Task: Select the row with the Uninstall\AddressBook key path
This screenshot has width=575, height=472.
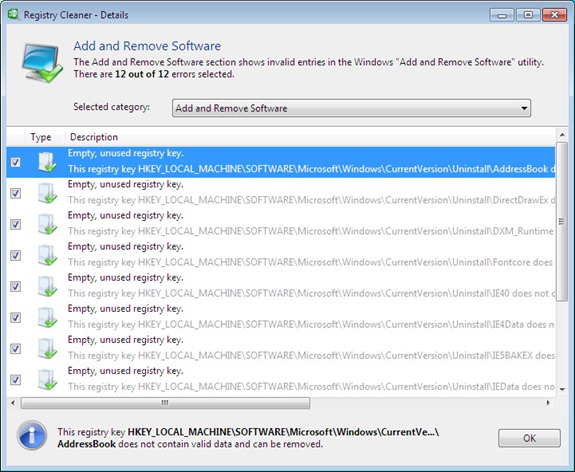Action: pos(281,162)
